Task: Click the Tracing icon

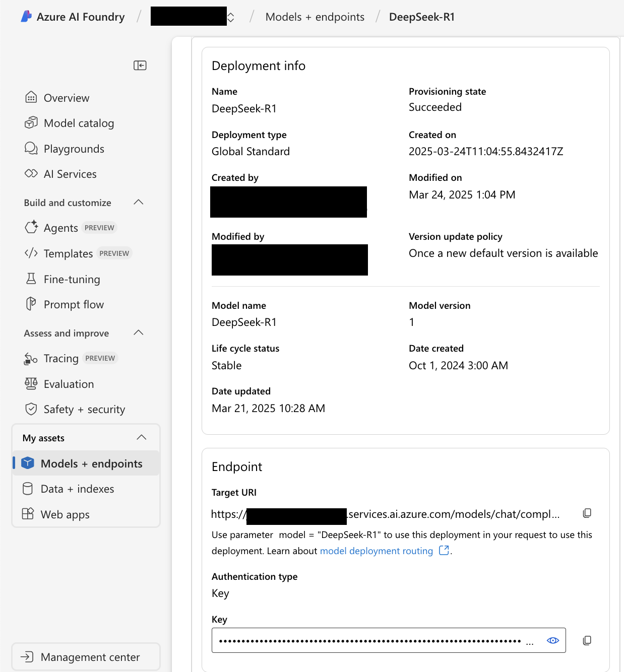Action: click(31, 358)
